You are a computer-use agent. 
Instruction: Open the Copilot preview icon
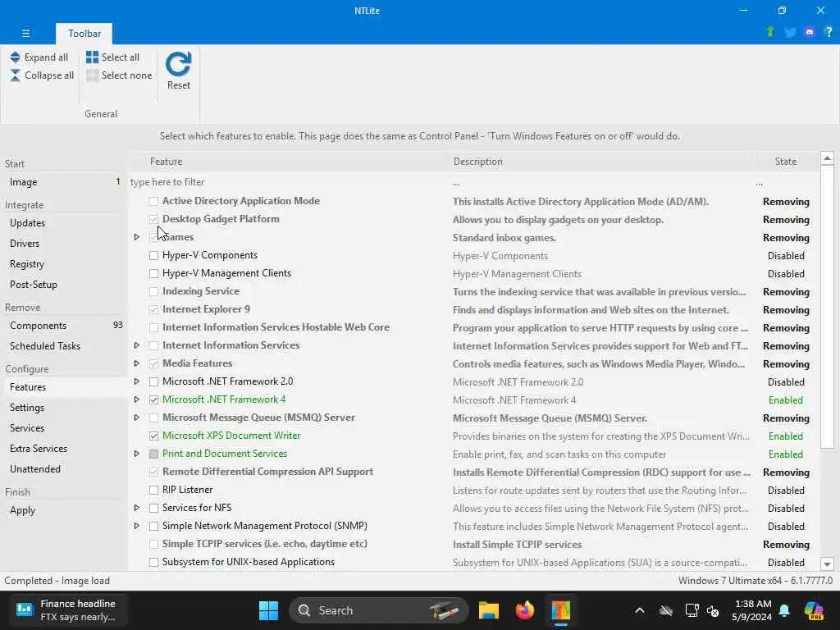pyautogui.click(x=814, y=610)
